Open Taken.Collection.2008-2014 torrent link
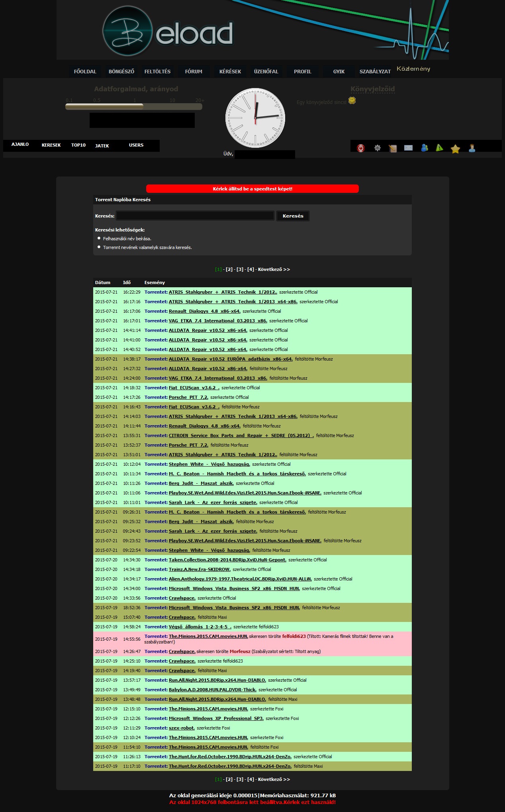Viewport: 505px width, 812px height. tap(227, 560)
